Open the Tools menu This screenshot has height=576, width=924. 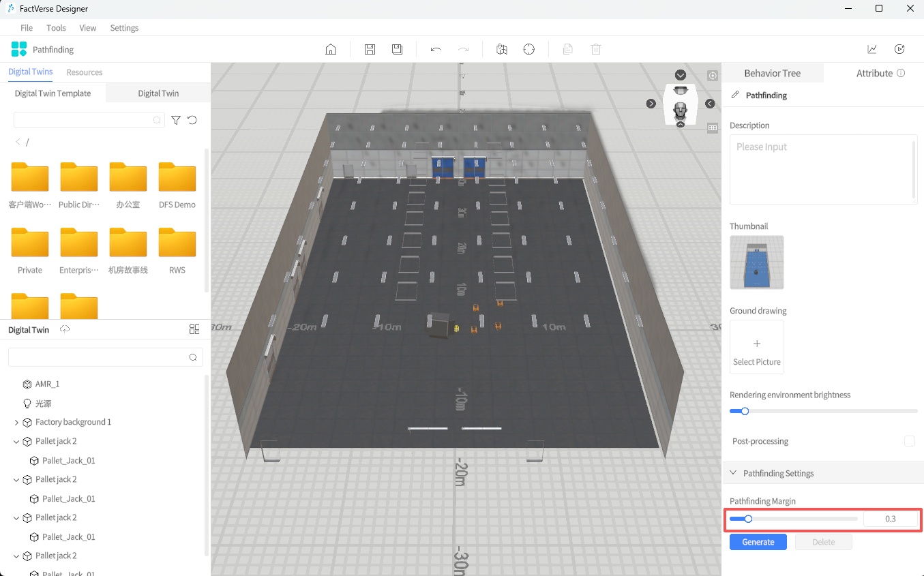(56, 28)
